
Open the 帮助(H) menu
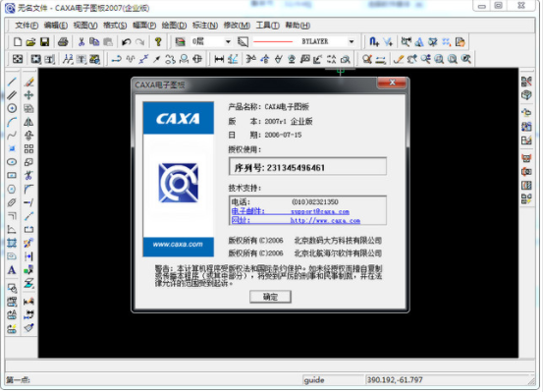tap(298, 26)
